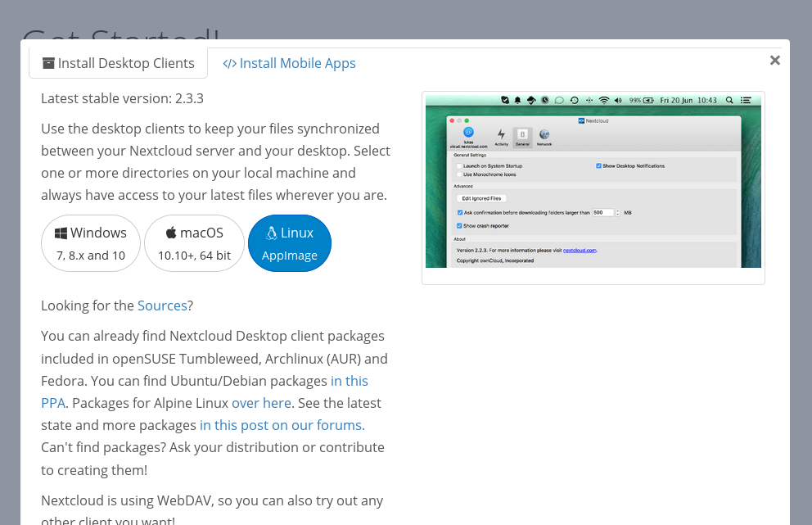The height and width of the screenshot is (525, 812).
Task: Click the Activity lightning bolt icon in the preview
Action: [x=501, y=134]
